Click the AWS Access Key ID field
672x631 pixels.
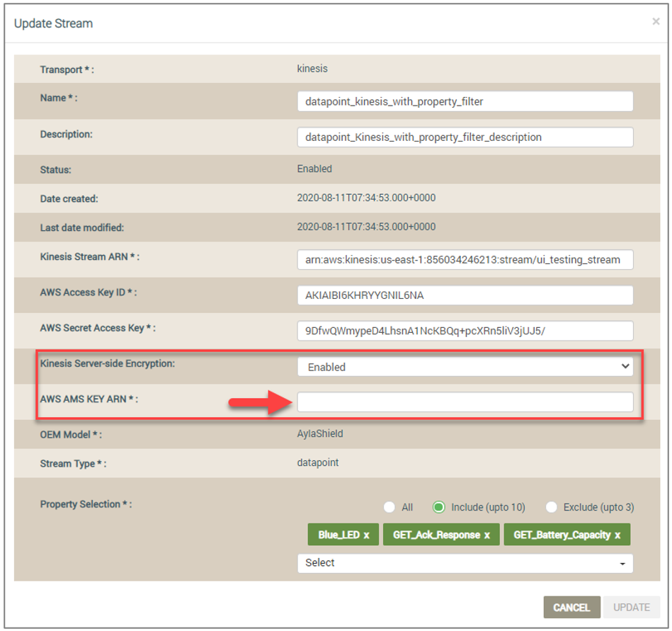pos(465,295)
